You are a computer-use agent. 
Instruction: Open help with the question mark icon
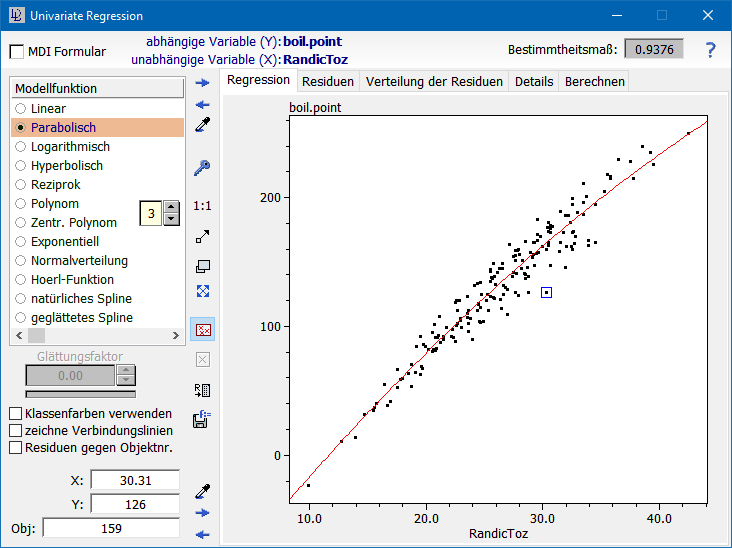[710, 50]
